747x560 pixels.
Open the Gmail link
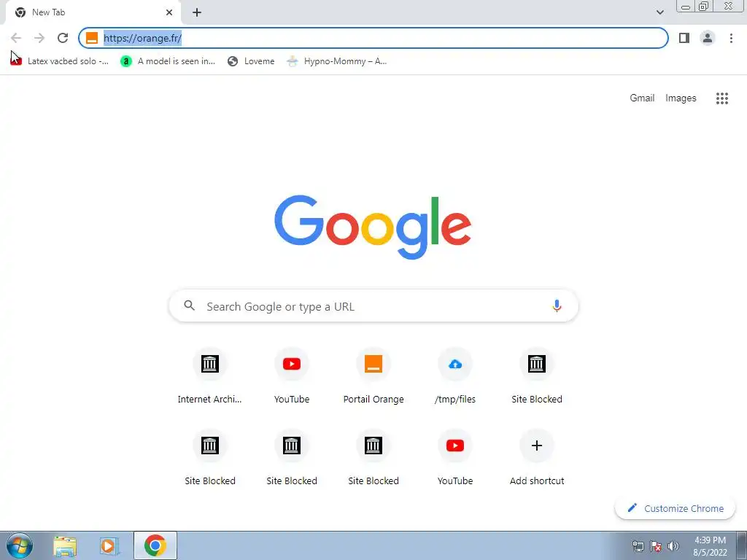642,98
